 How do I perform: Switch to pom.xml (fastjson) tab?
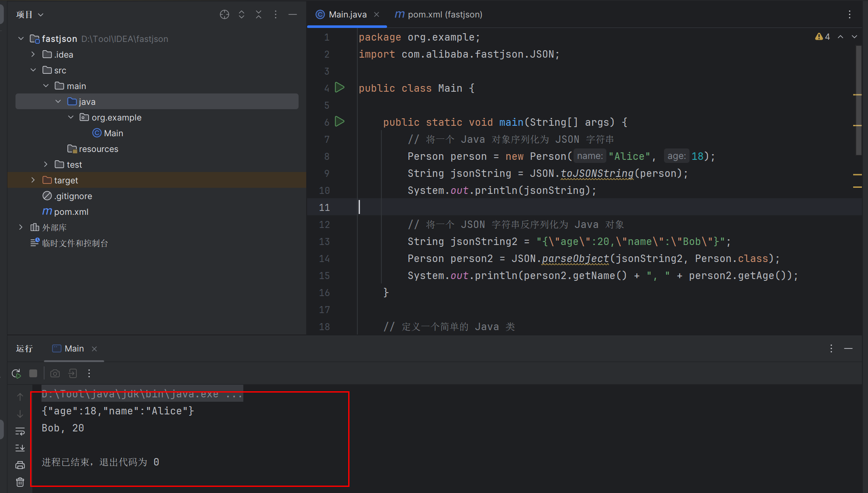click(439, 14)
